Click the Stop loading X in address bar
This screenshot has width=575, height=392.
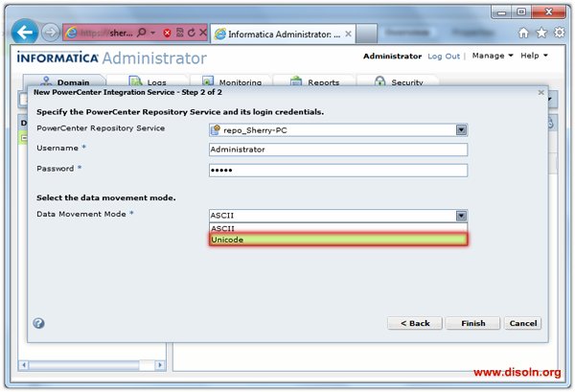coord(203,33)
